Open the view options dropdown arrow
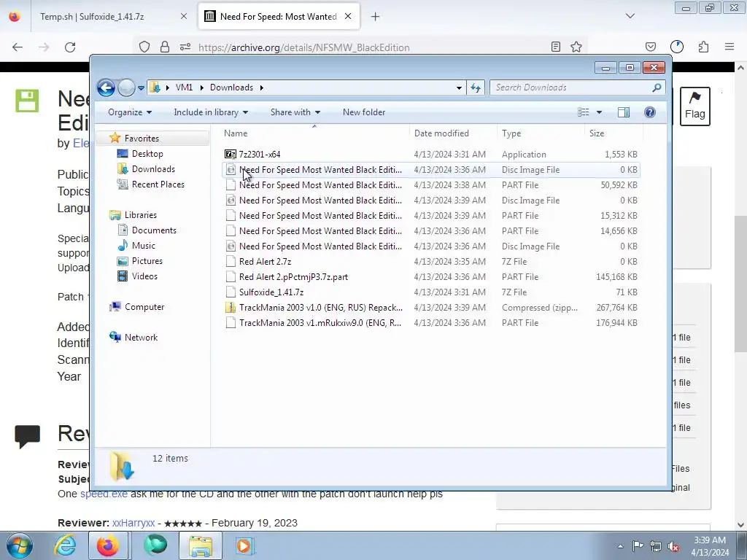747x560 pixels. pos(600,112)
